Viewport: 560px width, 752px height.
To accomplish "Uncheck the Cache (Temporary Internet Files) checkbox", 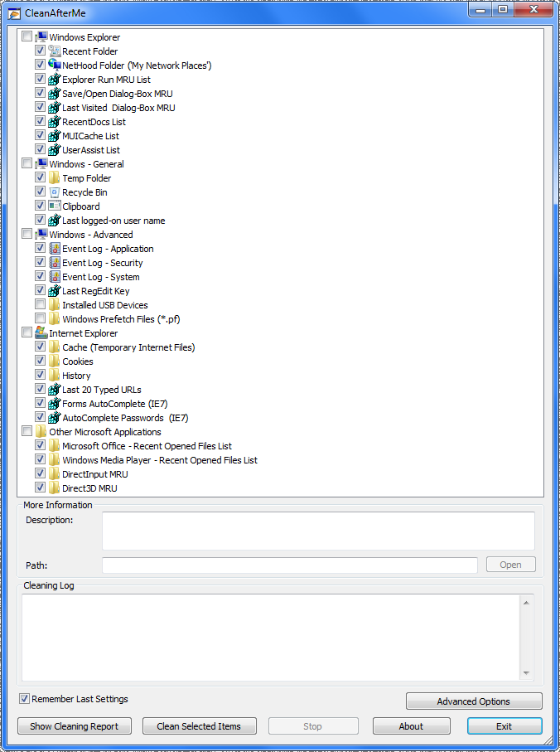I will pyautogui.click(x=41, y=347).
